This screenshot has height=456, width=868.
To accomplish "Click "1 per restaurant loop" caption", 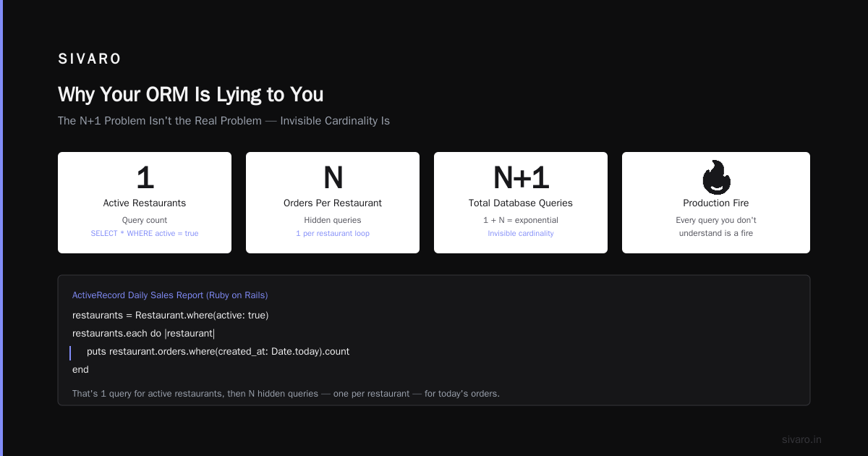I will pos(333,234).
